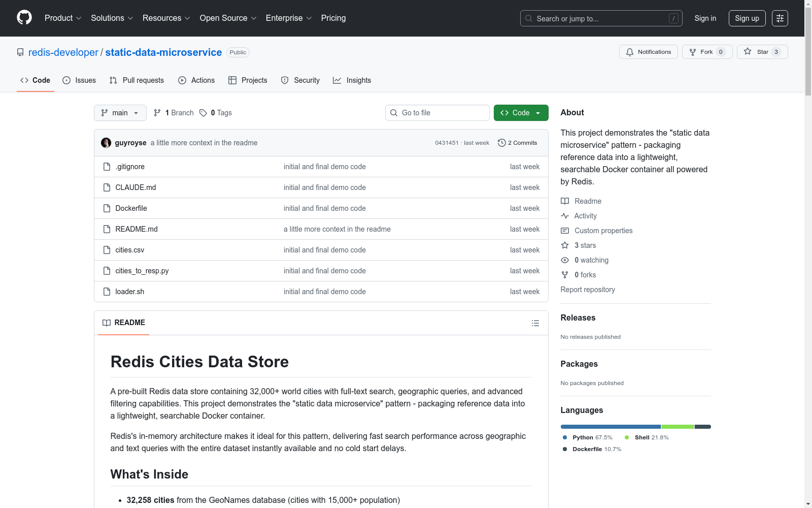Click the book icon next to Readme
The image size is (812, 508).
pyautogui.click(x=565, y=201)
